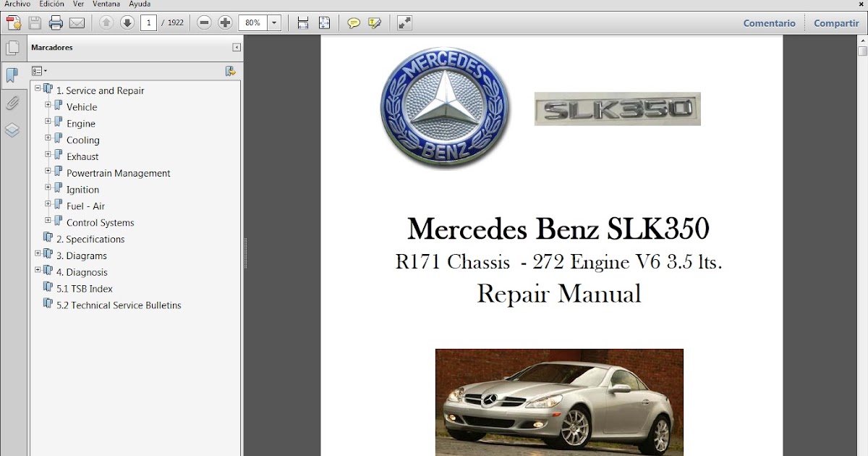Open the Ventana menu
This screenshot has width=868, height=456.
106,4
